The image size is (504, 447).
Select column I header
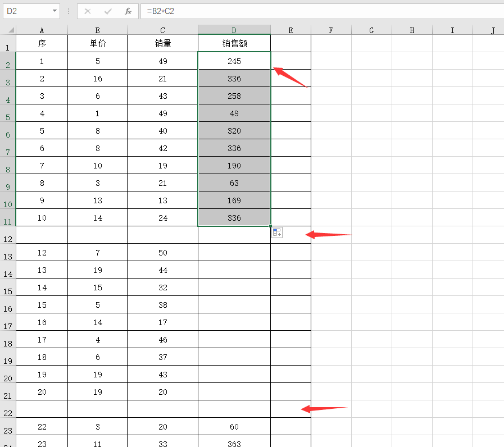tap(452, 30)
